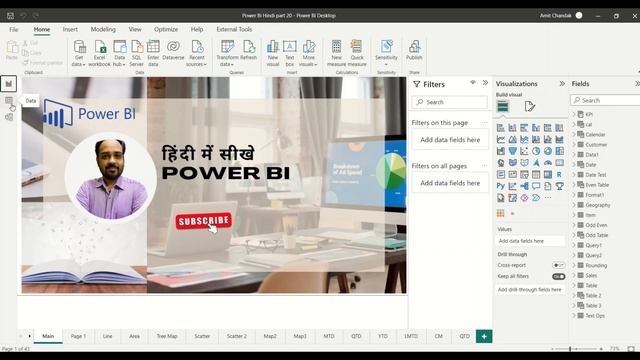This screenshot has height=360, width=640.
Task: Toggle the Cross-report switch
Action: [x=558, y=265]
